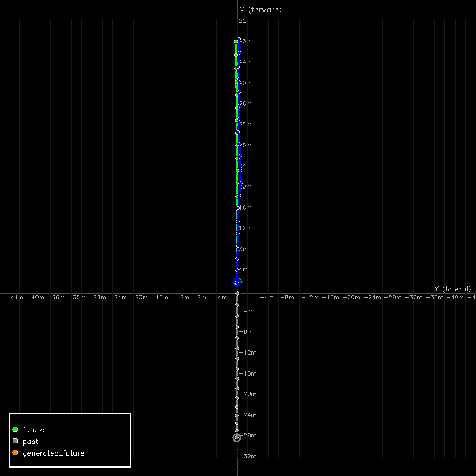Click the "8m" tick label on the lateral axis
Screen dimensions: 476x476
[x=202, y=297]
